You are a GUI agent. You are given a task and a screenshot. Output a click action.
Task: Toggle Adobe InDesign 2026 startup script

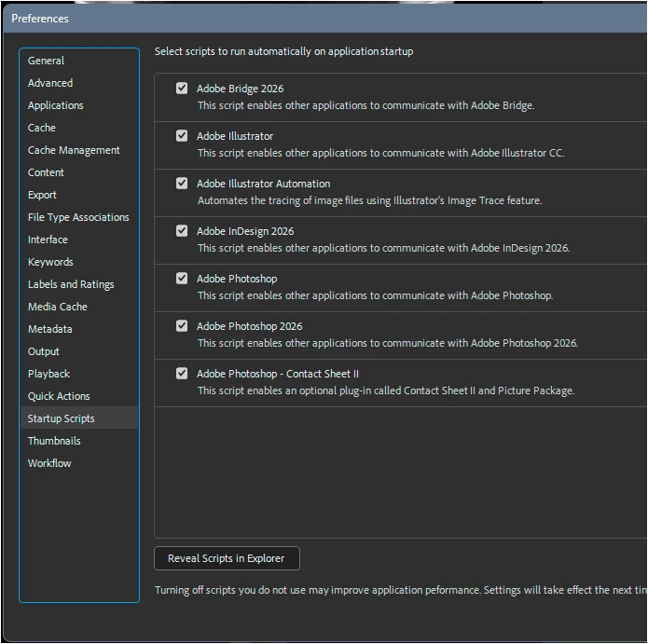[x=182, y=231]
